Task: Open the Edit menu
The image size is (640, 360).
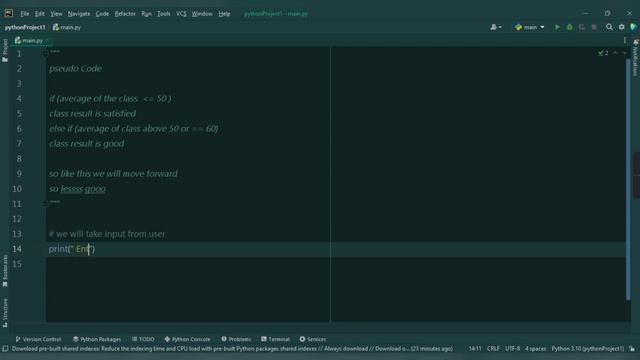Action: [x=40, y=13]
